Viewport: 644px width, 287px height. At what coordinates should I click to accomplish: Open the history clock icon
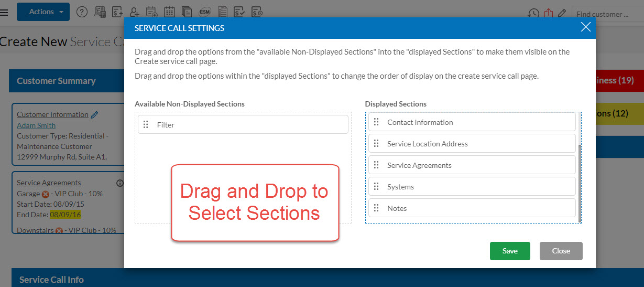(x=533, y=13)
